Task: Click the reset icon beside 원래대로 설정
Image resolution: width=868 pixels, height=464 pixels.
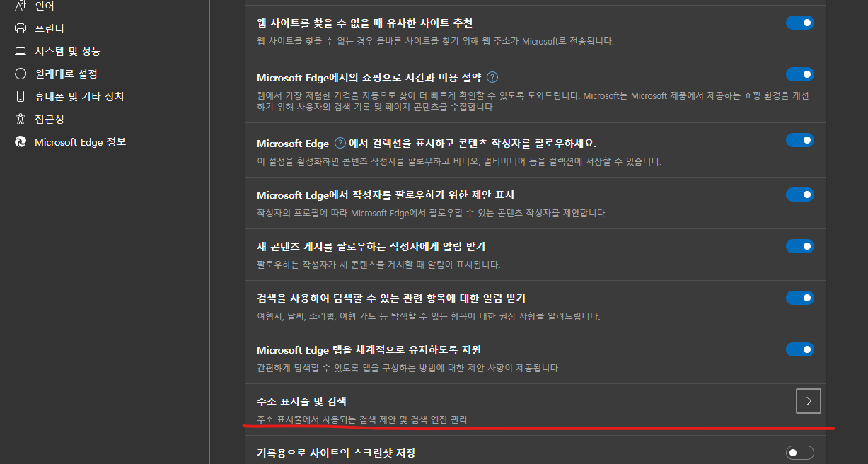Action: click(21, 74)
